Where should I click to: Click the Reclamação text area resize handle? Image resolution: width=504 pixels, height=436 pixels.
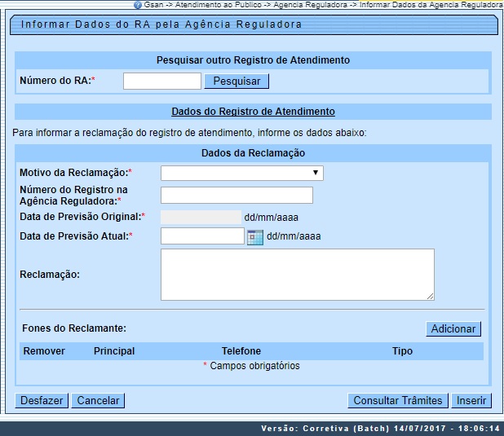(430, 296)
